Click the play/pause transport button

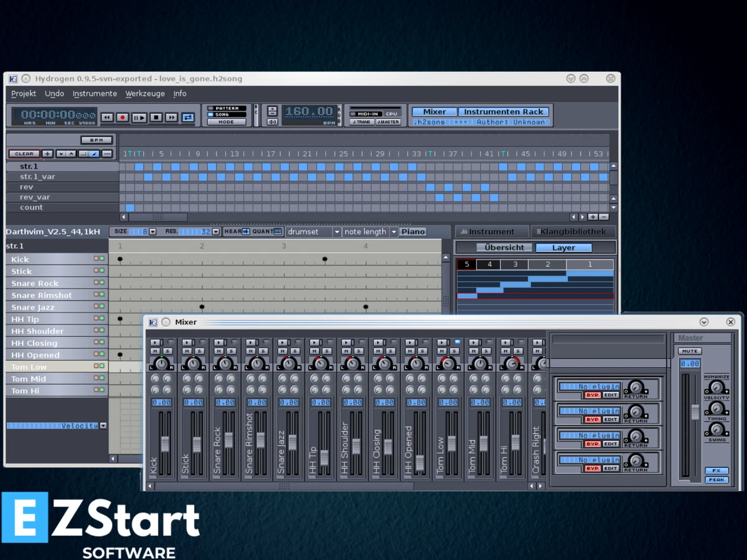(139, 117)
